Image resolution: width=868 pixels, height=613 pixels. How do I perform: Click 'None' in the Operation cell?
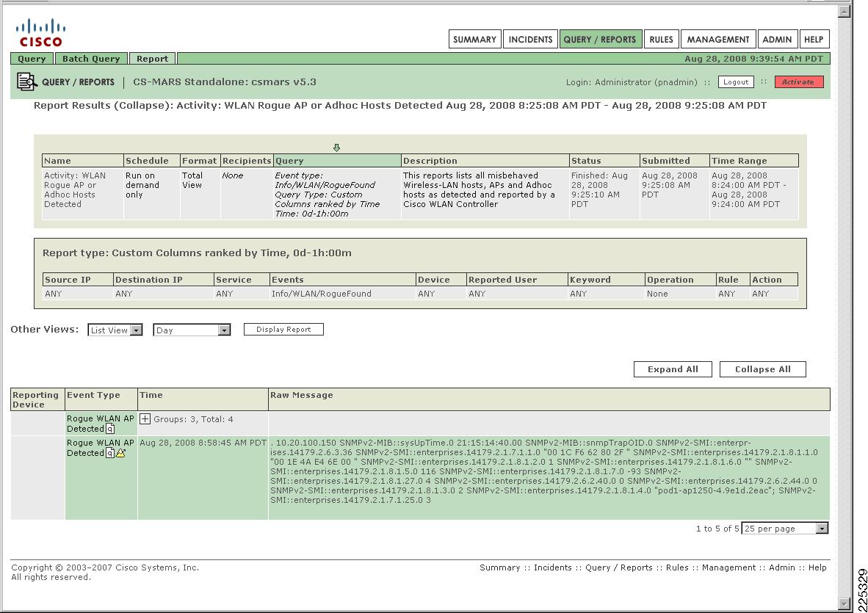pyautogui.click(x=657, y=294)
